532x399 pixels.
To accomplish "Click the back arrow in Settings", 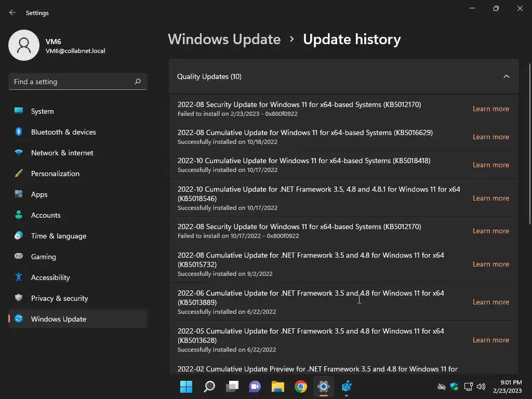I will coord(12,12).
